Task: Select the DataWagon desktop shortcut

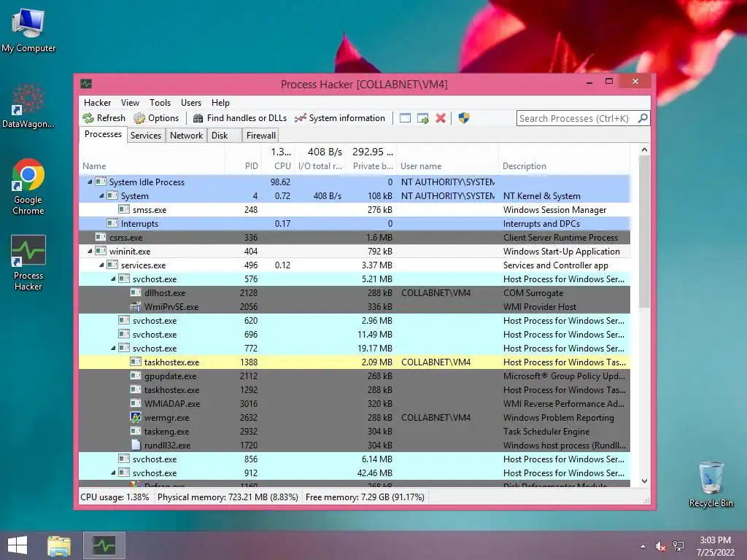Action: pyautogui.click(x=28, y=106)
